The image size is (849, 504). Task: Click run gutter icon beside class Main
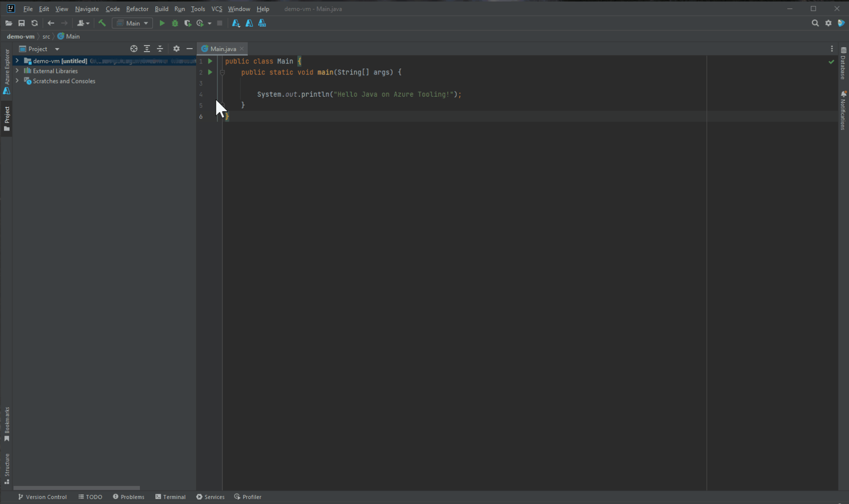point(210,61)
